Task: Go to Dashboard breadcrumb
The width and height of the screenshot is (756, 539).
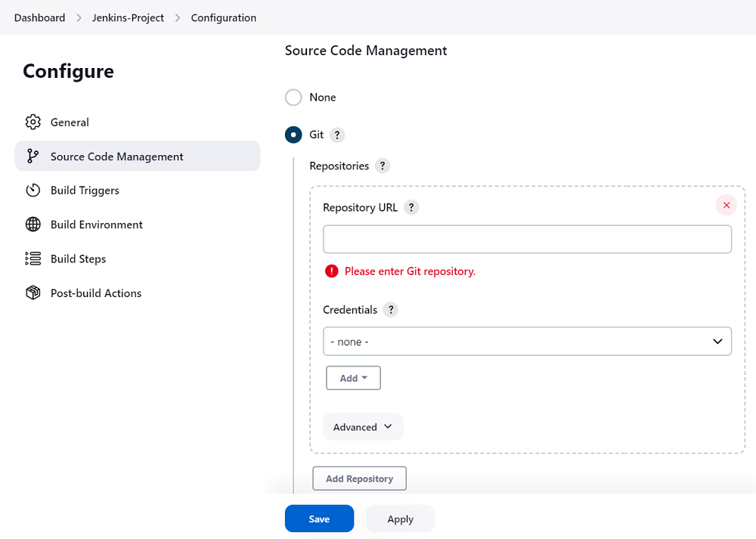Action: click(x=39, y=17)
